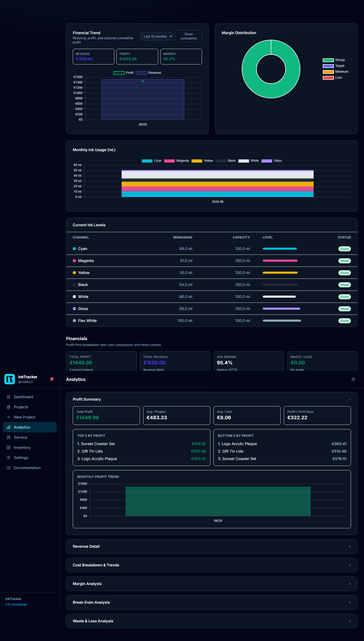Go to Projects in sidebar

(30, 407)
